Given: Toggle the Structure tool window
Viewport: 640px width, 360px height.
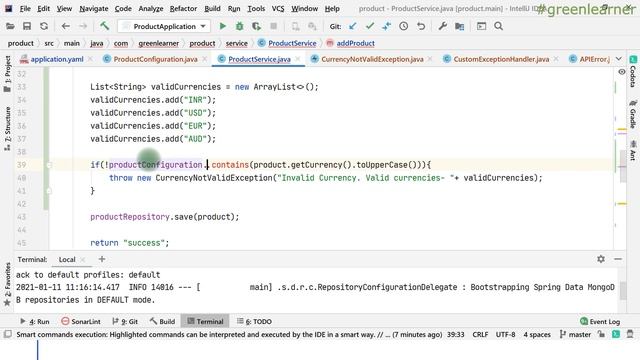Looking at the screenshot, I should tap(7, 129).
